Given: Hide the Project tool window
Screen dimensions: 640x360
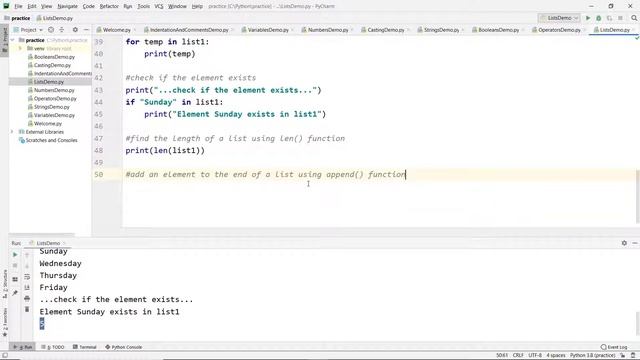Looking at the screenshot, I should [x=86, y=30].
